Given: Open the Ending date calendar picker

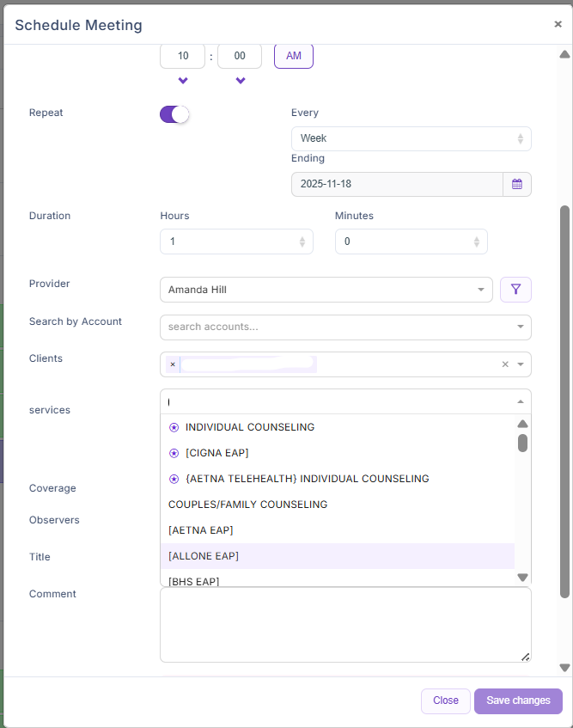Looking at the screenshot, I should pyautogui.click(x=516, y=184).
